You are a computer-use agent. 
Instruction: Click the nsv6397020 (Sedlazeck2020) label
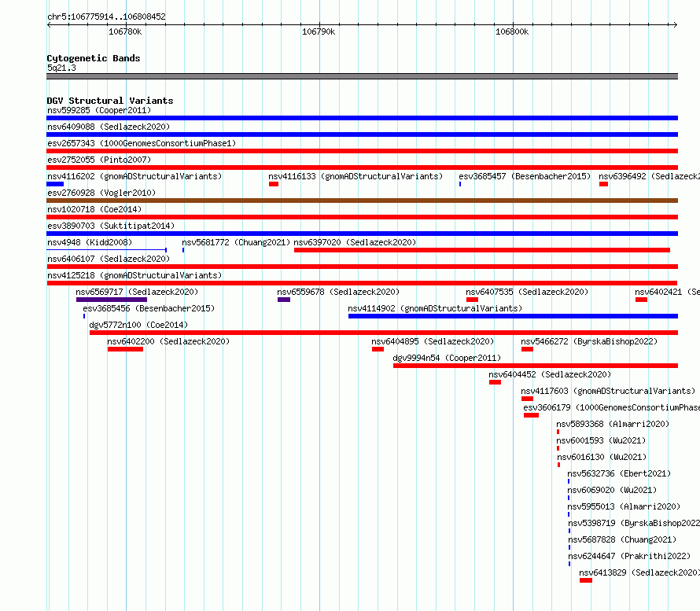[x=355, y=242]
